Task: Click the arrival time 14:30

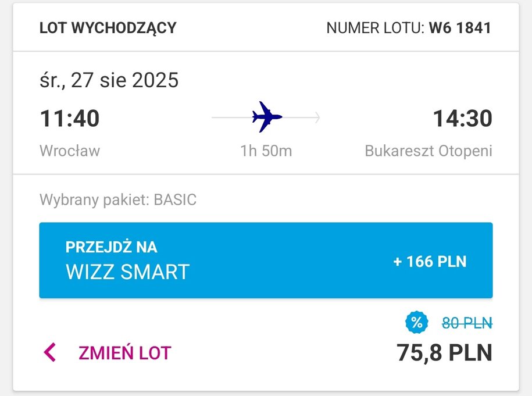Action: click(x=462, y=119)
